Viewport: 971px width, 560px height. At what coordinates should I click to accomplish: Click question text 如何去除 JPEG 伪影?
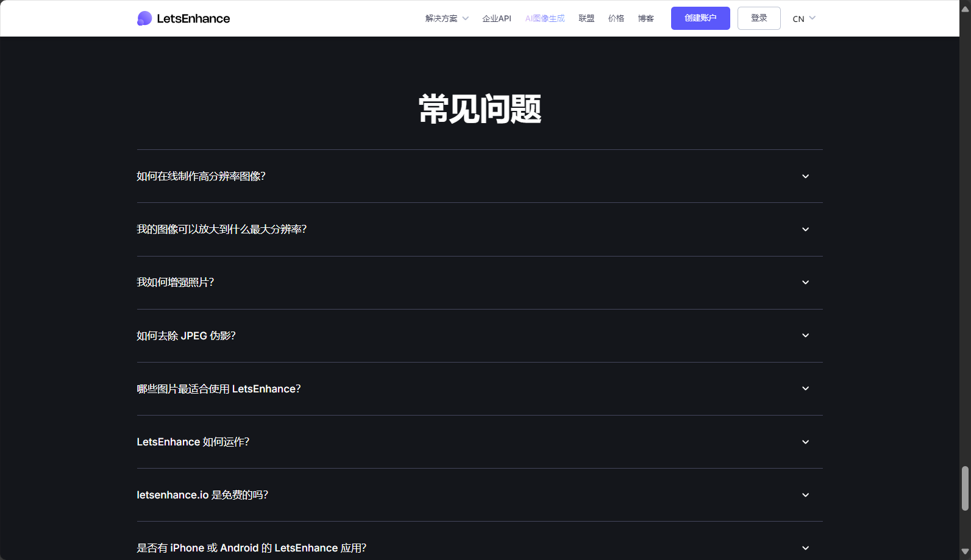tap(186, 336)
